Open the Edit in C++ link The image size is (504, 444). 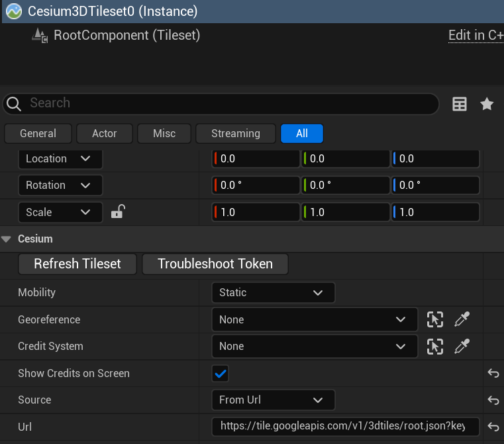click(x=476, y=35)
